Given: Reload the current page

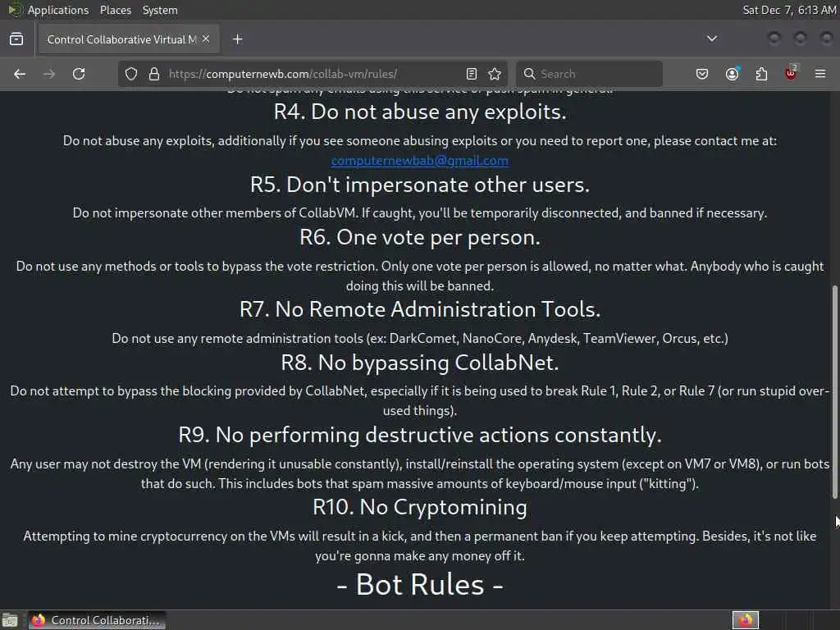Looking at the screenshot, I should tap(79, 74).
